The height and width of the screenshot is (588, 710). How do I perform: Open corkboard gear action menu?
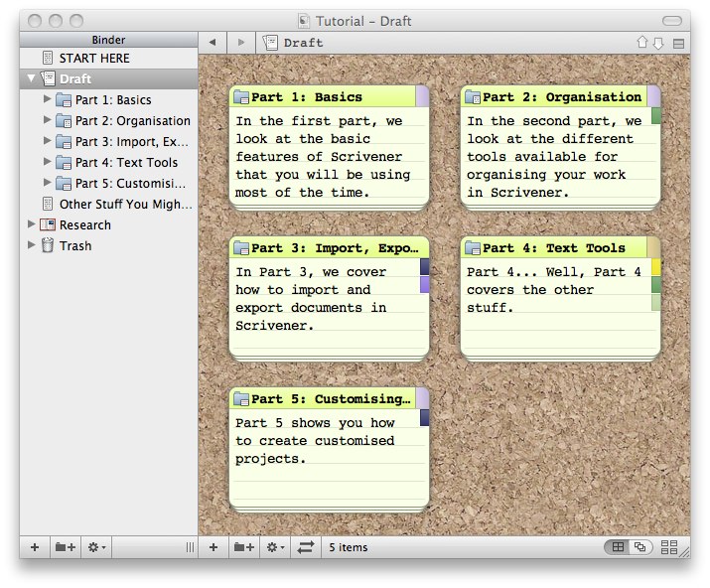[275, 547]
